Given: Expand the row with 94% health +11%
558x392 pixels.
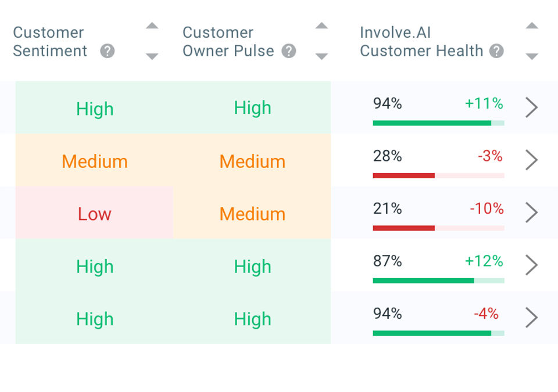Looking at the screenshot, I should (531, 107).
